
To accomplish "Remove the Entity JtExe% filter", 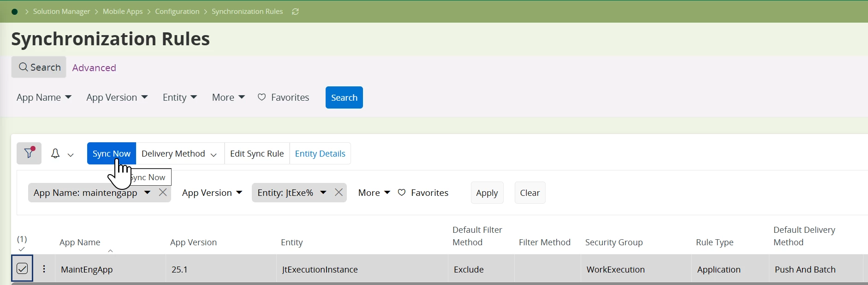I will point(339,192).
